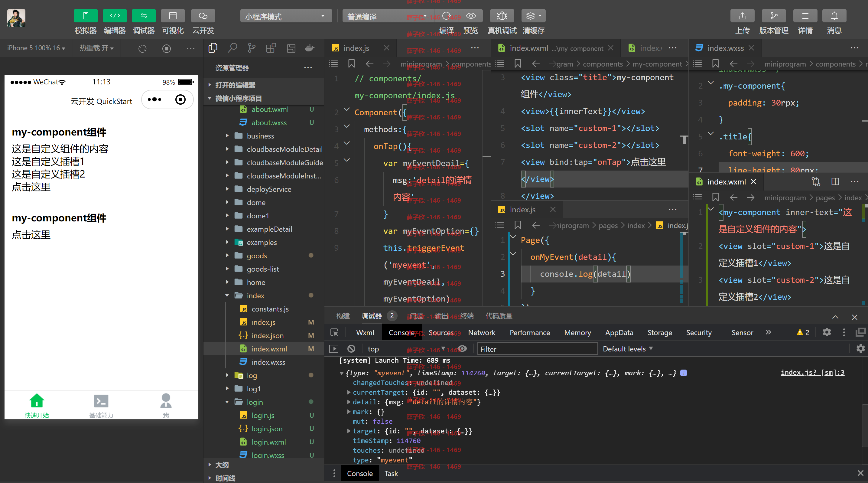The image size is (868, 483).
Task: Open the 详情 details panel
Action: [805, 16]
